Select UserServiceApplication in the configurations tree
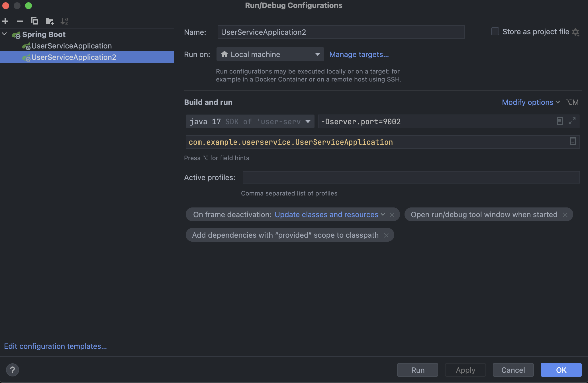The width and height of the screenshot is (588, 383). (71, 46)
